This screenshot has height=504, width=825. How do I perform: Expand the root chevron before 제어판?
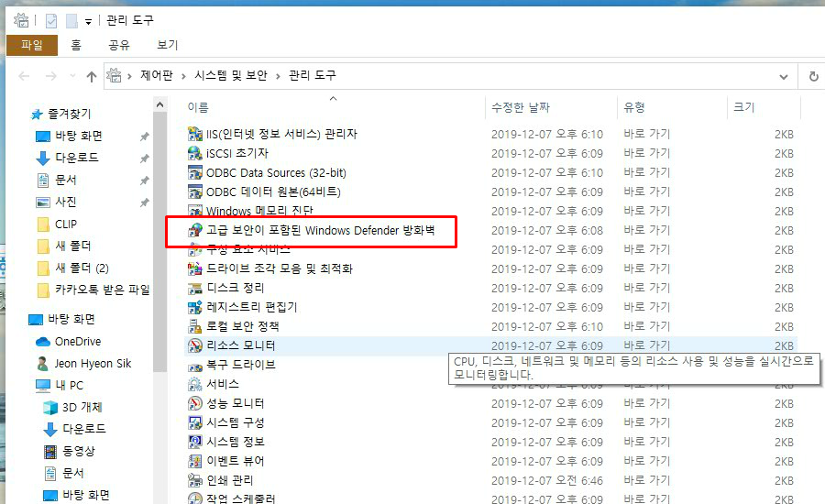[129, 77]
